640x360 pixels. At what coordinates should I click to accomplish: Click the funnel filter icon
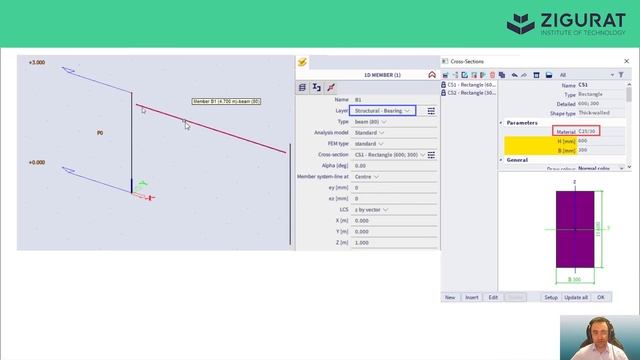pos(621,75)
